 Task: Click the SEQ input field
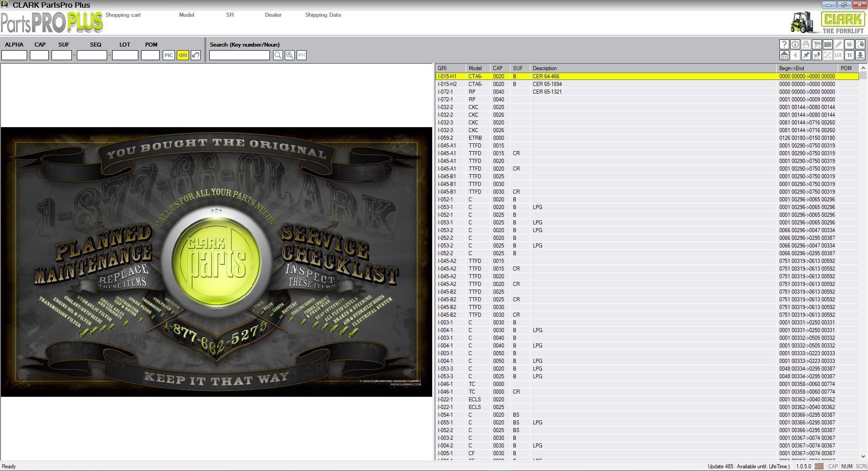(x=92, y=55)
